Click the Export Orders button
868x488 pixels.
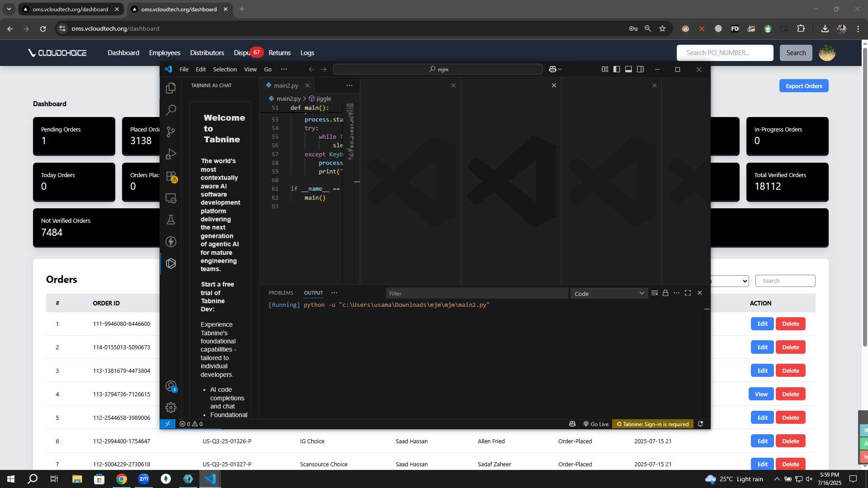coord(804,86)
